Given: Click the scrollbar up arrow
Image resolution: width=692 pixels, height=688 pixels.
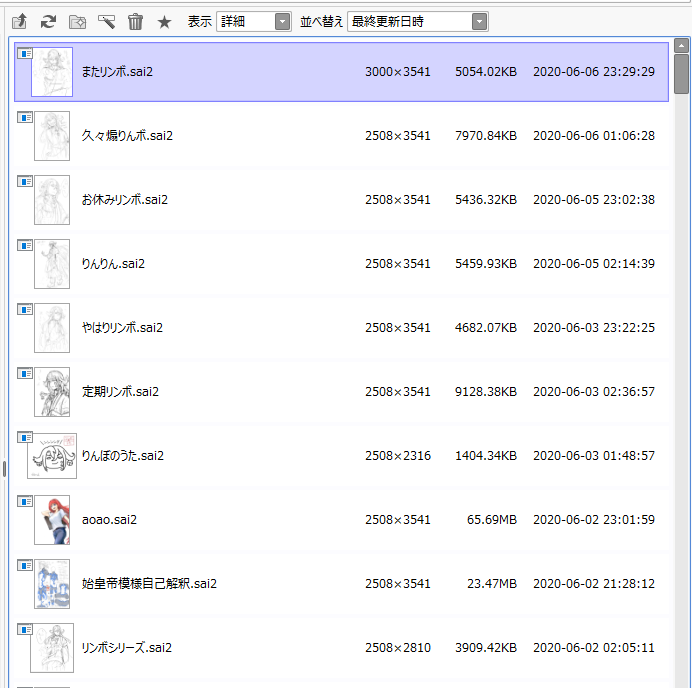Looking at the screenshot, I should tap(681, 46).
